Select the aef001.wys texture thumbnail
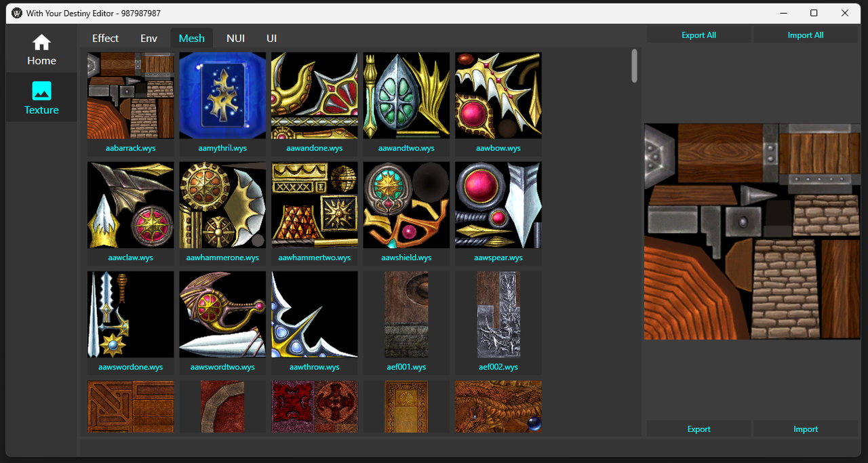This screenshot has height=463, width=868. (406, 315)
